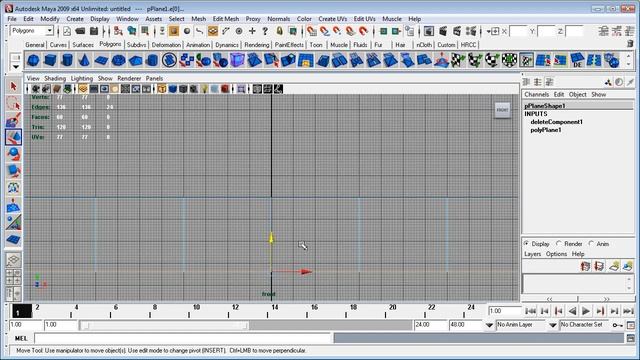Activate the Move tool in toolbox
This screenshot has height=360, width=640.
pyautogui.click(x=13, y=138)
